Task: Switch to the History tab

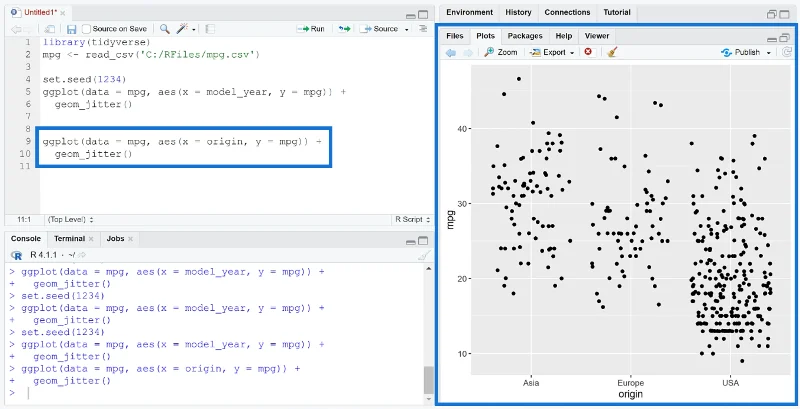Action: coord(518,12)
